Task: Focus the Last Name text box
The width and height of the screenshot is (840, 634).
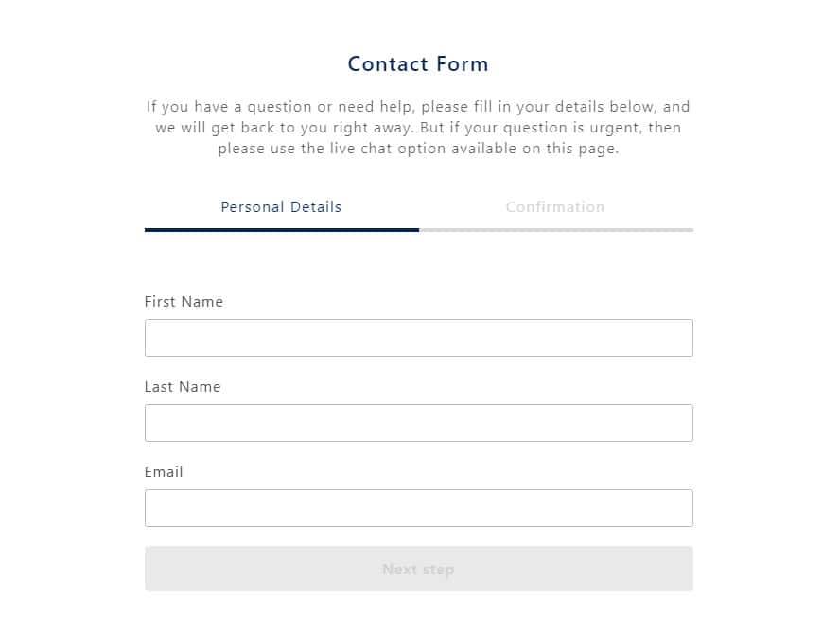Action: pos(418,423)
